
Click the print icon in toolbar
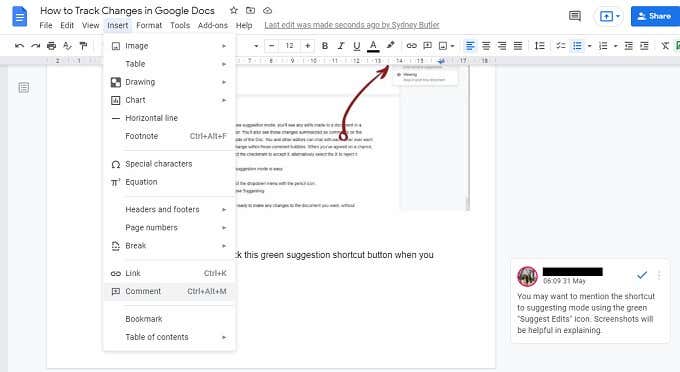[51, 46]
